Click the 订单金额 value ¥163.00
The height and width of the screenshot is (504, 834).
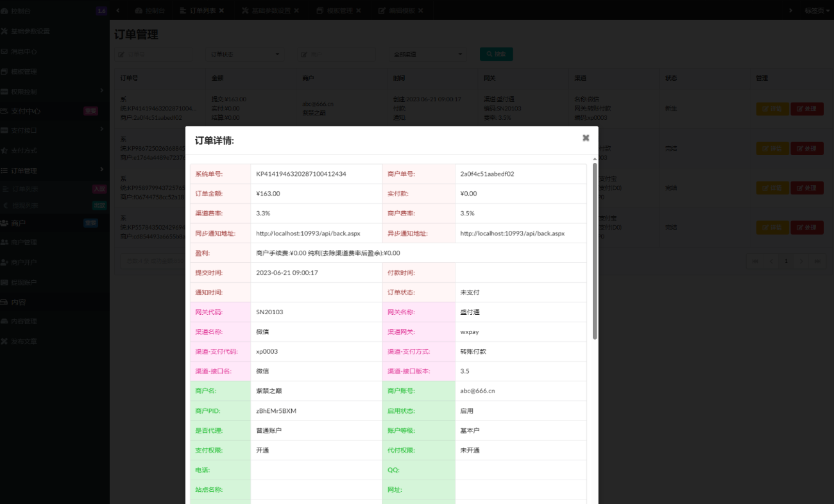[268, 194]
